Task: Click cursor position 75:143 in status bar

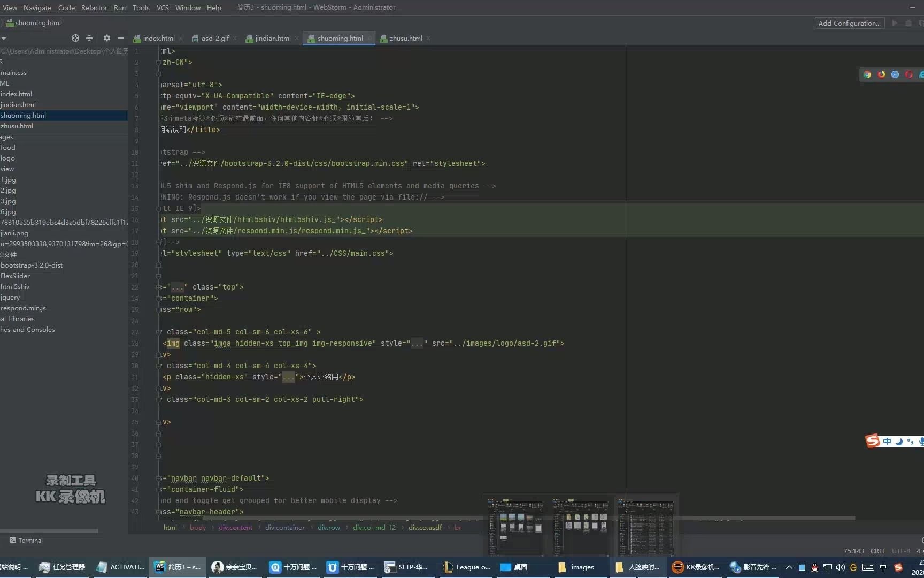Action: [853, 551]
